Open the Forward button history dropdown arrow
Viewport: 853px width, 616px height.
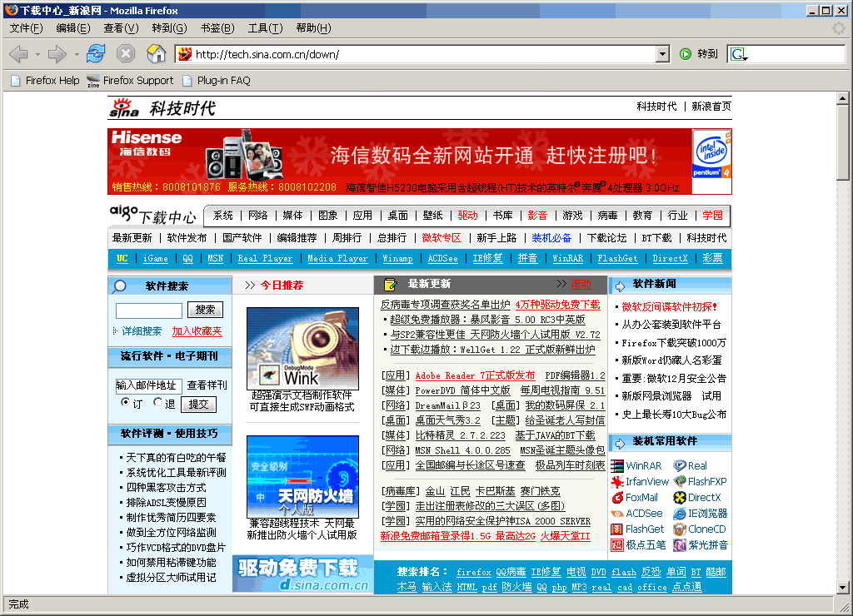coord(76,54)
